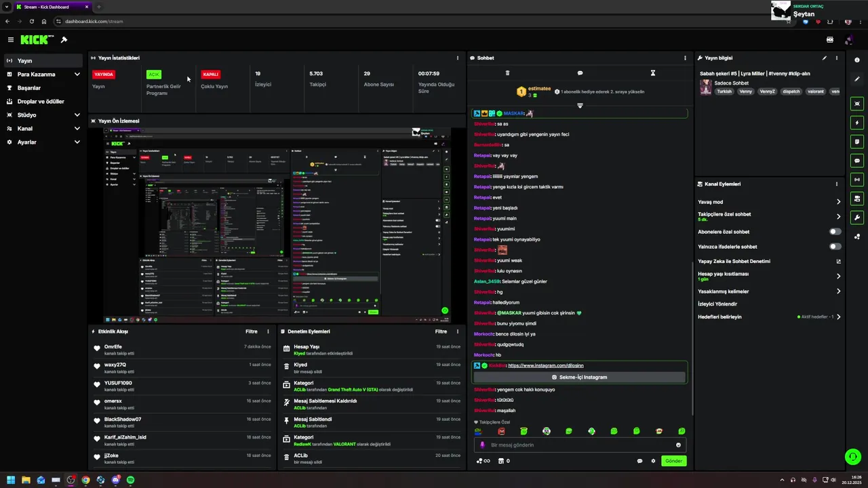
Task: Click the chat panel scrollbar
Action: 692,339
